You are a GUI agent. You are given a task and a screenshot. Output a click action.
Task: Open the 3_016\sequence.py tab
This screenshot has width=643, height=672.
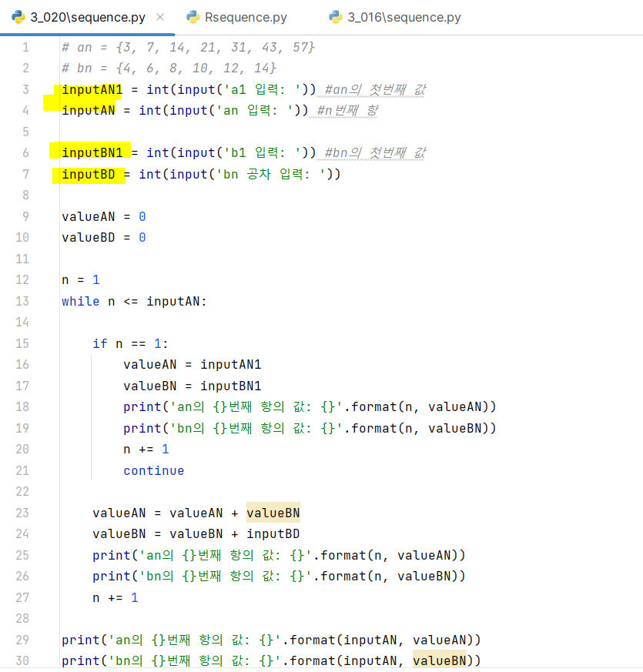tap(404, 17)
